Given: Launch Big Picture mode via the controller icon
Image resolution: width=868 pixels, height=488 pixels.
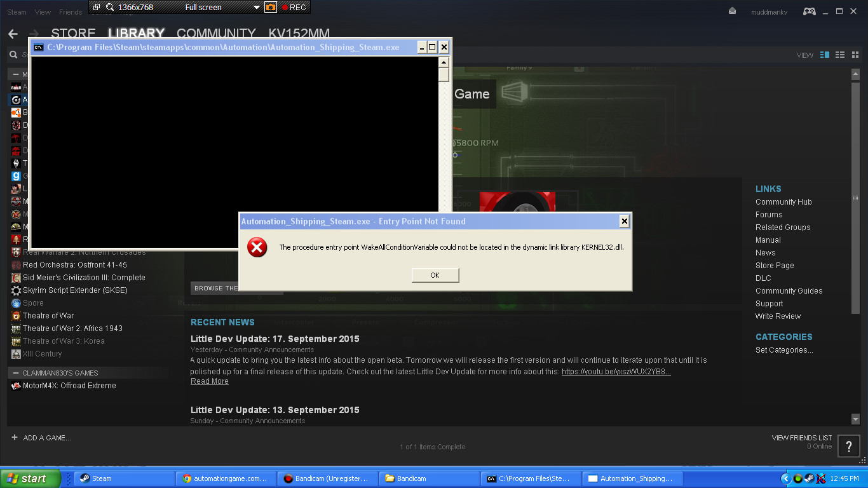Looking at the screenshot, I should (x=809, y=11).
